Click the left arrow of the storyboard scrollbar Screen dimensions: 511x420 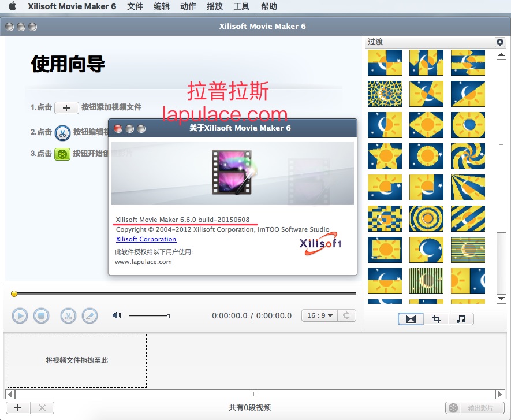(10, 394)
